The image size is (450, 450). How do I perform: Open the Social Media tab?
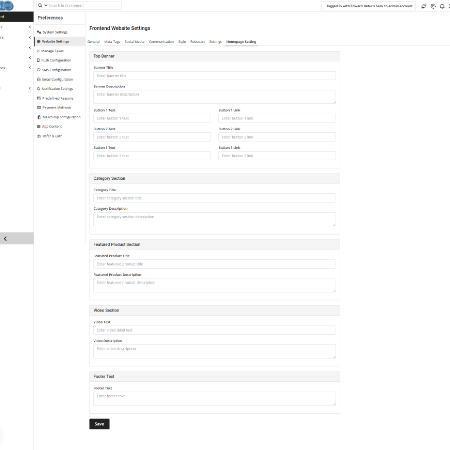tap(134, 42)
